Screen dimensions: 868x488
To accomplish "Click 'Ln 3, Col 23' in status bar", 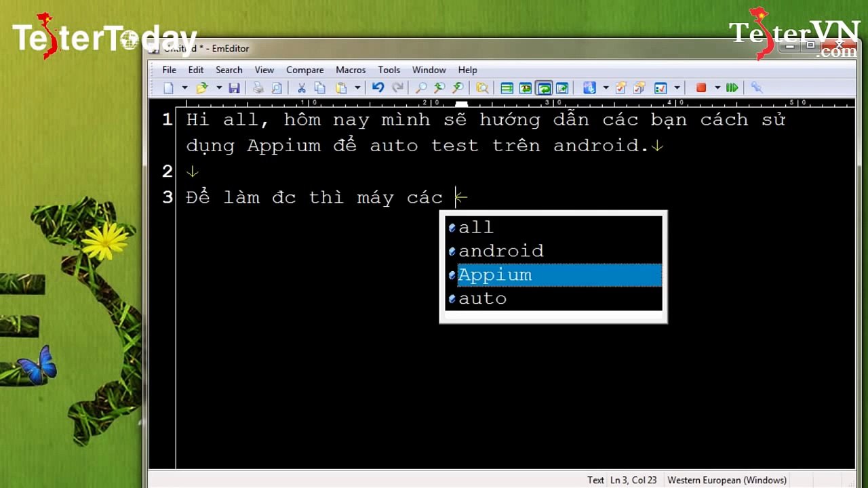I will [x=633, y=480].
